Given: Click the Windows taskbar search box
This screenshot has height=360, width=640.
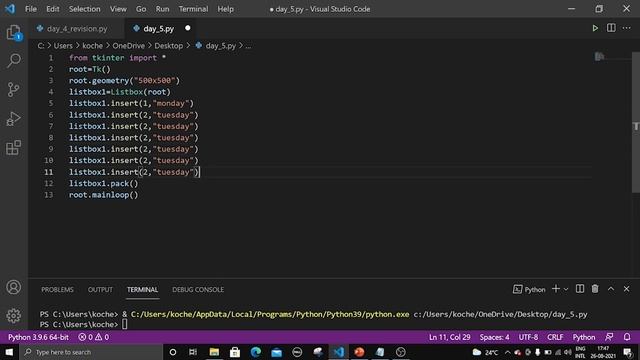Looking at the screenshot, I should click(x=91, y=352).
